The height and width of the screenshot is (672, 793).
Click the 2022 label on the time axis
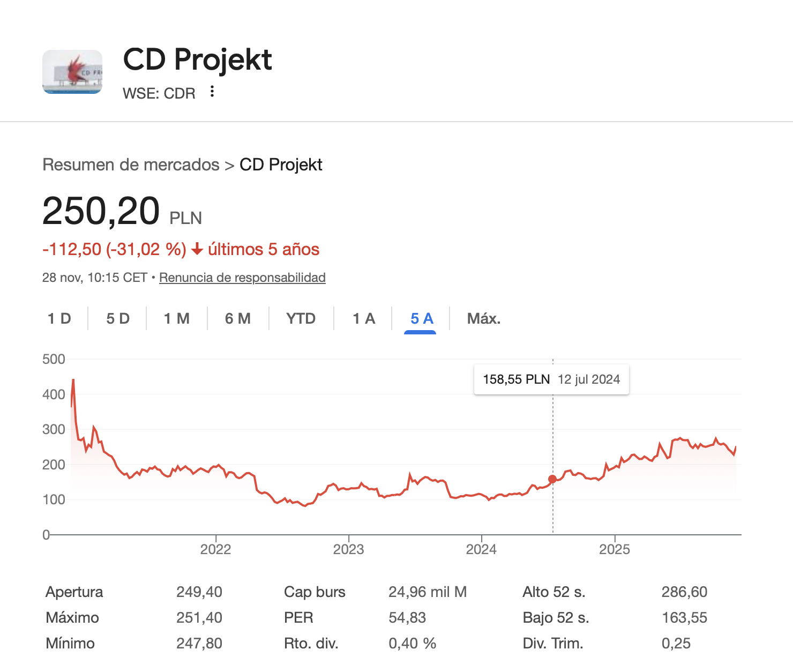click(215, 549)
